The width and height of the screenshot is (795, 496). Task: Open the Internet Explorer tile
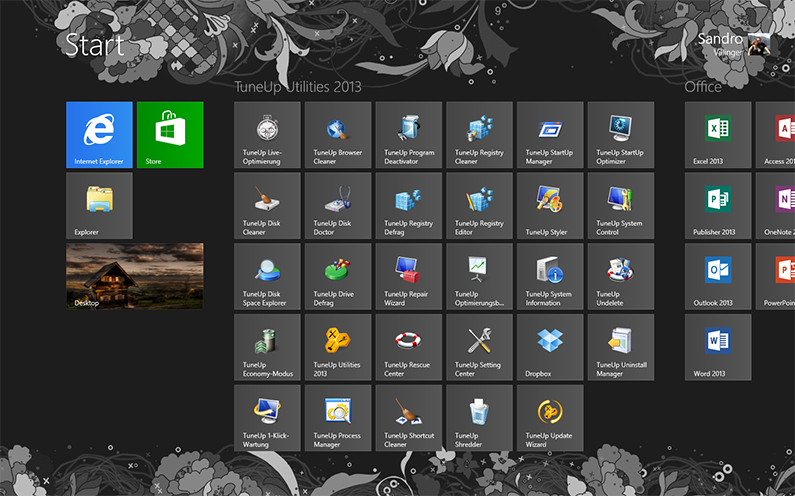99,134
